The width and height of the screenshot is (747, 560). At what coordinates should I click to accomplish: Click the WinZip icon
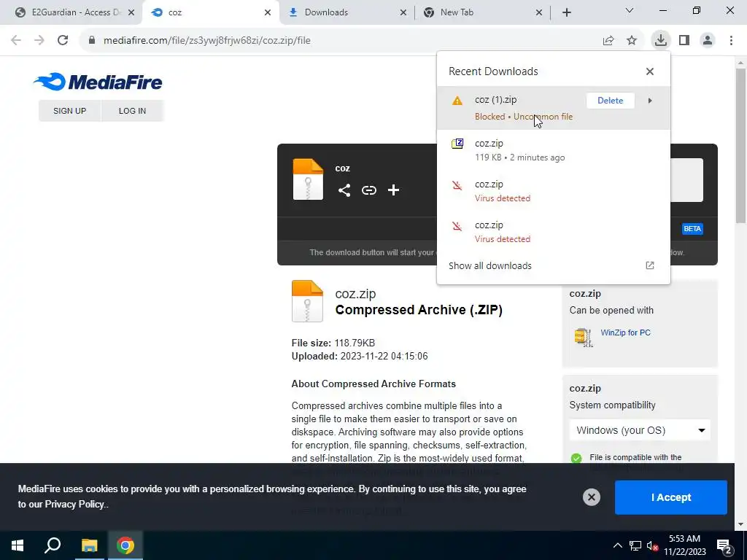(584, 337)
